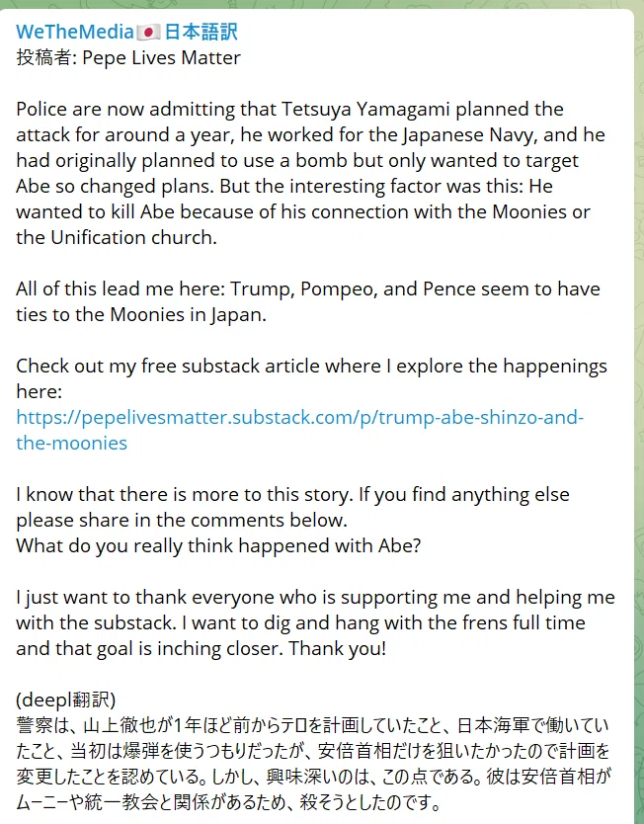Click the "the-moonies" continuation of the URL
The height and width of the screenshot is (824, 644).
point(71,443)
